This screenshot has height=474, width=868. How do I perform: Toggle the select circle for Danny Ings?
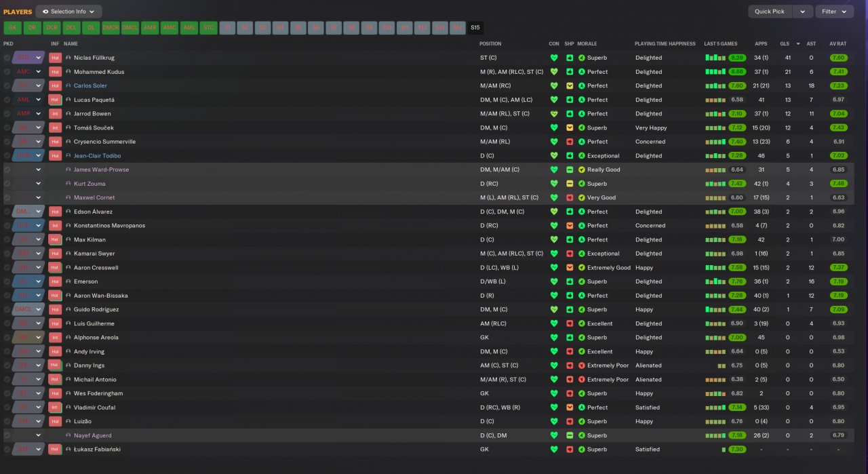click(7, 366)
